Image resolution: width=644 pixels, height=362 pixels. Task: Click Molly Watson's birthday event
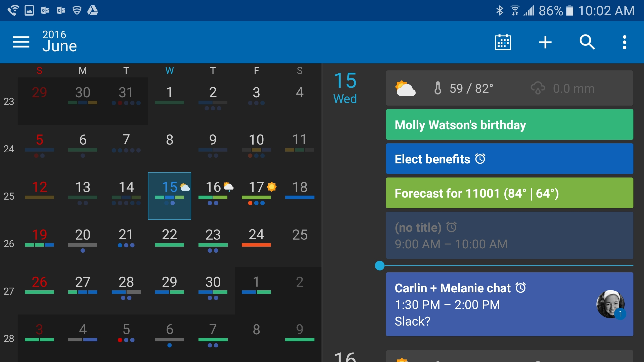[x=510, y=124]
